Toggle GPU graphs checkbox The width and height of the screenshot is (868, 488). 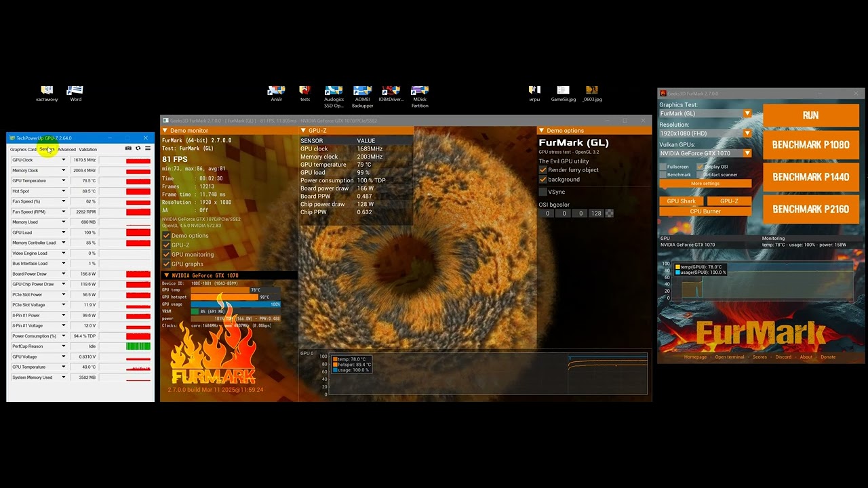point(166,264)
